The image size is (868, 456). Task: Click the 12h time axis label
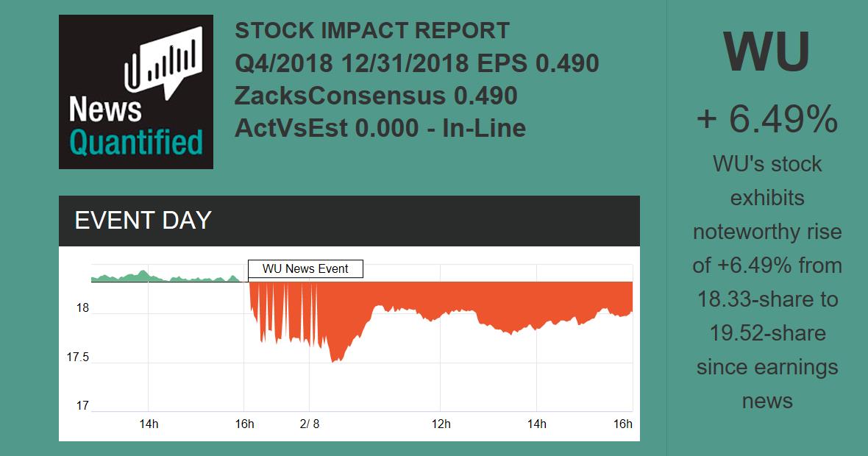(441, 424)
